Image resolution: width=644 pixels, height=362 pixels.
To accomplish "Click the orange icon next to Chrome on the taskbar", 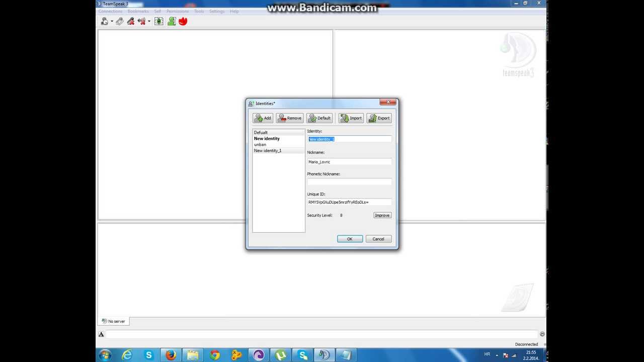I will 236,355.
